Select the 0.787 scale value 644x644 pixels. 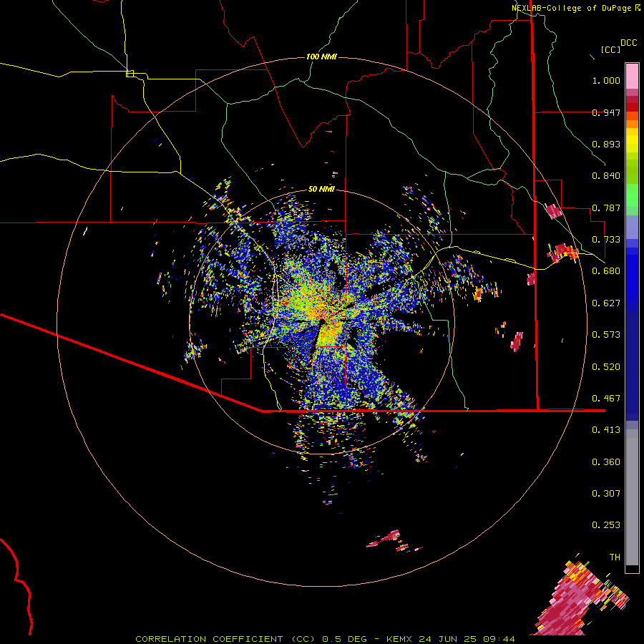point(606,208)
